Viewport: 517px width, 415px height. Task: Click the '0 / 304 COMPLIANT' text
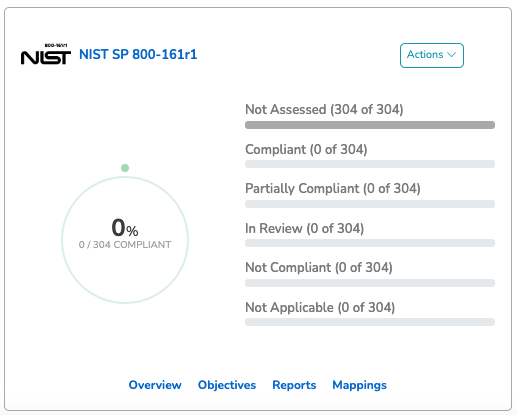[125, 245]
